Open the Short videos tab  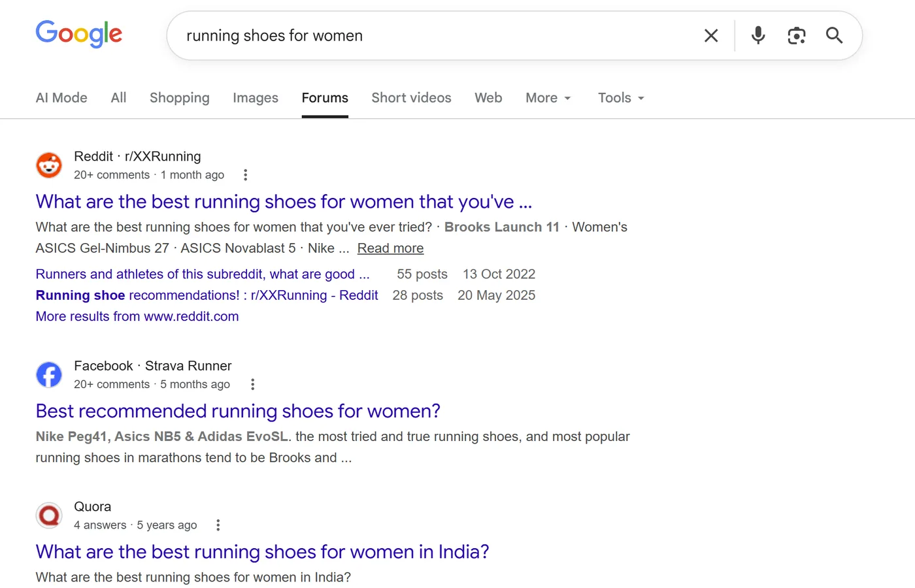[x=411, y=97]
